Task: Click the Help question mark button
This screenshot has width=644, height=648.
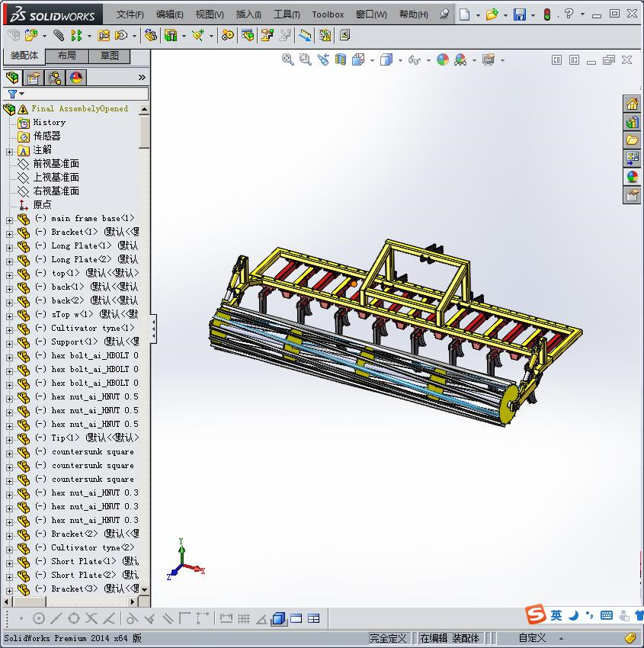Action: pyautogui.click(x=569, y=14)
